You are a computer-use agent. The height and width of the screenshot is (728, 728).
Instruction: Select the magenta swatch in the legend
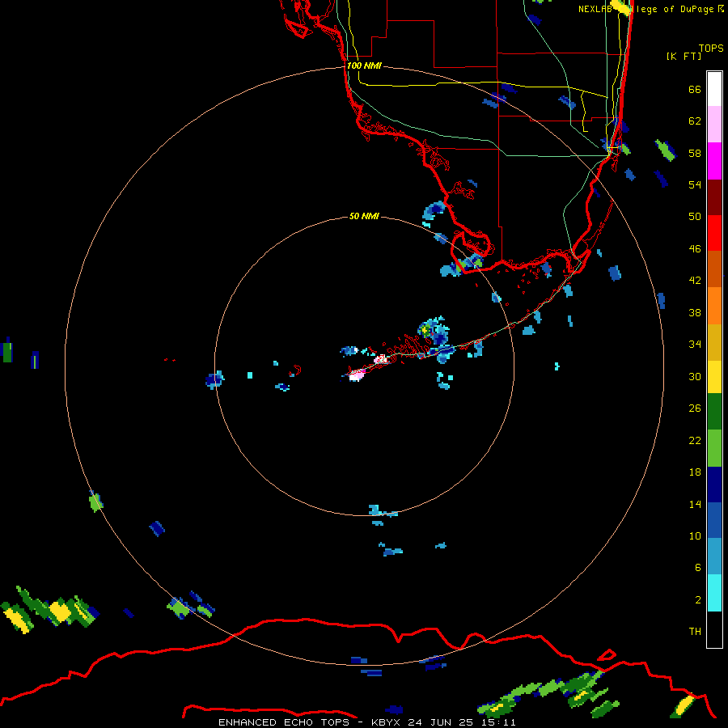point(714,161)
